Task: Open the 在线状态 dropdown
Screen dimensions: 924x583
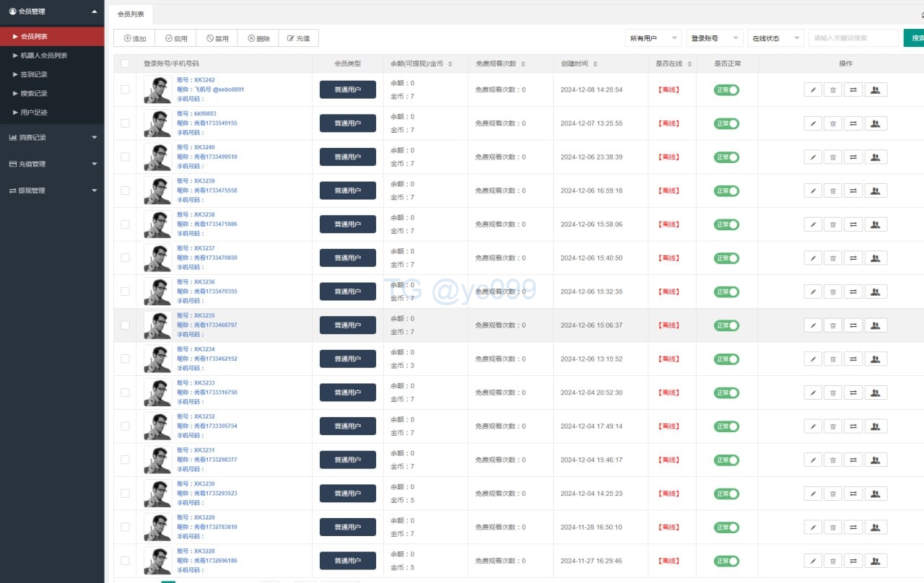Action: [x=775, y=38]
